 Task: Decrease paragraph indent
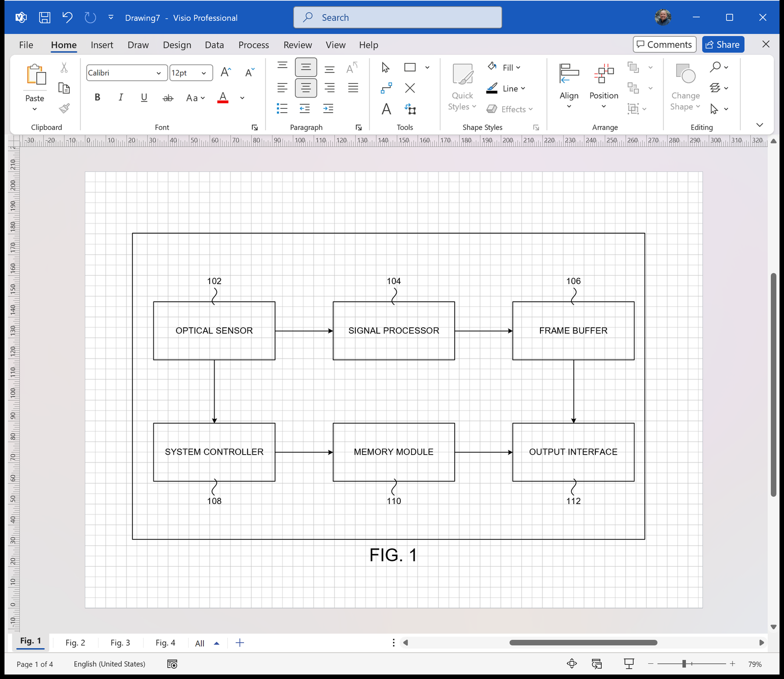(305, 108)
